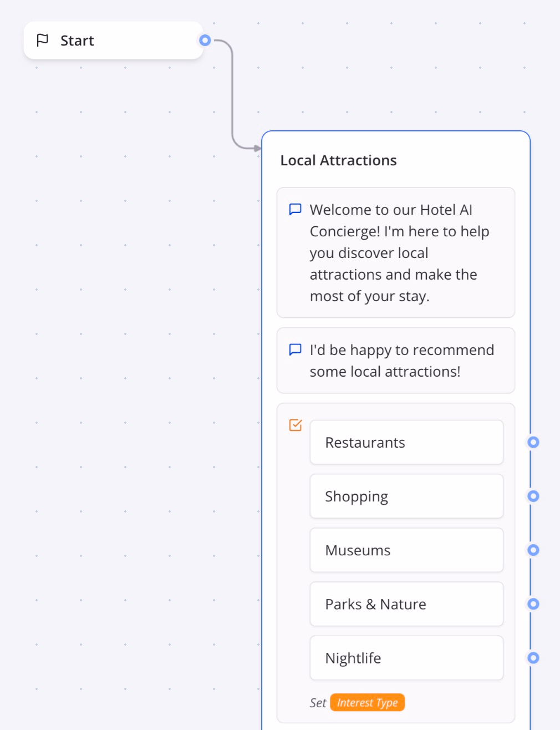Viewport: 560px width, 730px height.
Task: Click the Restaurants output connector dot
Action: (533, 442)
